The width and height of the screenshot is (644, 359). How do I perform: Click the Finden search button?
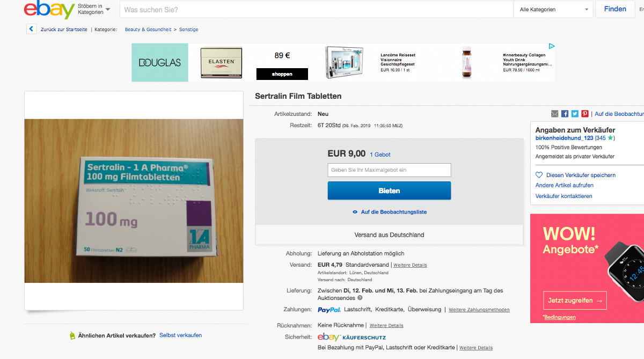(x=615, y=9)
